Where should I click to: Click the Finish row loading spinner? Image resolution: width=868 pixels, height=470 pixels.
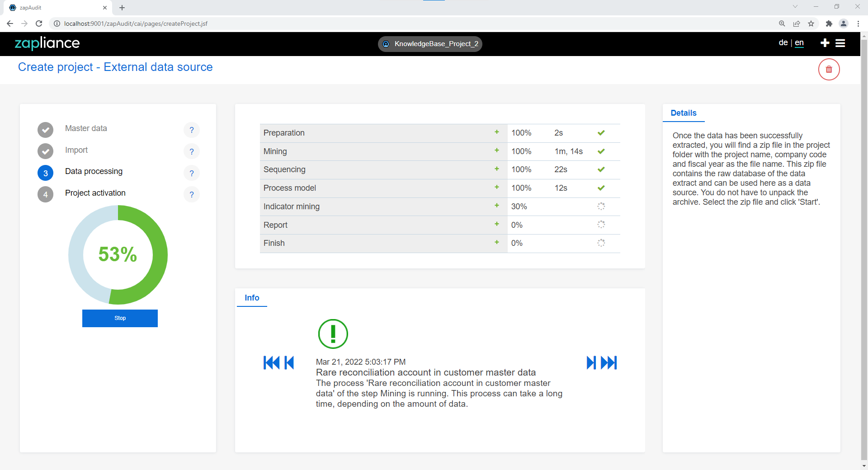pyautogui.click(x=601, y=243)
